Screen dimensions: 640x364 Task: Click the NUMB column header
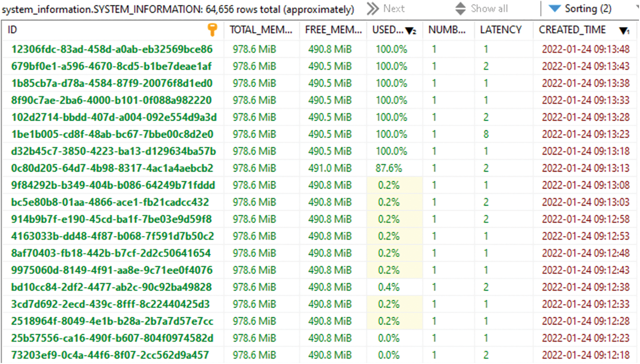tap(447, 30)
